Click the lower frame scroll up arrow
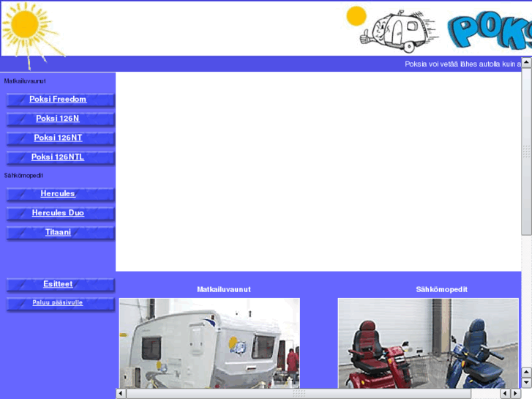Image resolution: width=532 pixels, height=399 pixels. pyautogui.click(x=526, y=372)
